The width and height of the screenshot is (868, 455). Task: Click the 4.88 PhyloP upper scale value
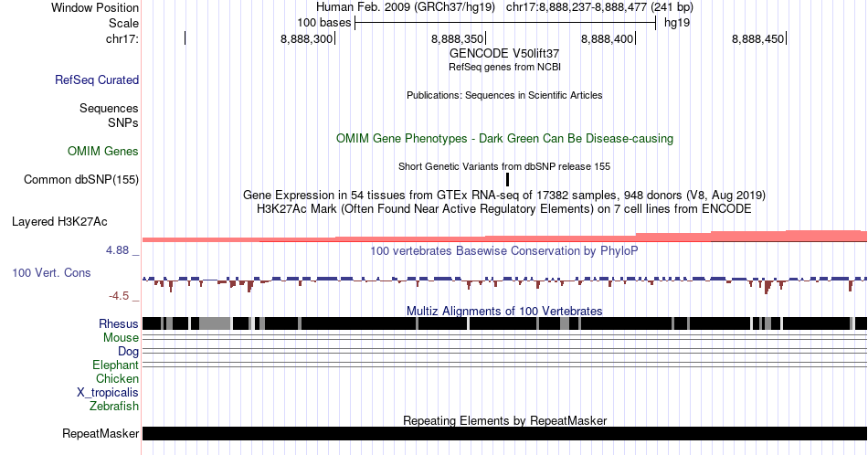[x=117, y=250]
